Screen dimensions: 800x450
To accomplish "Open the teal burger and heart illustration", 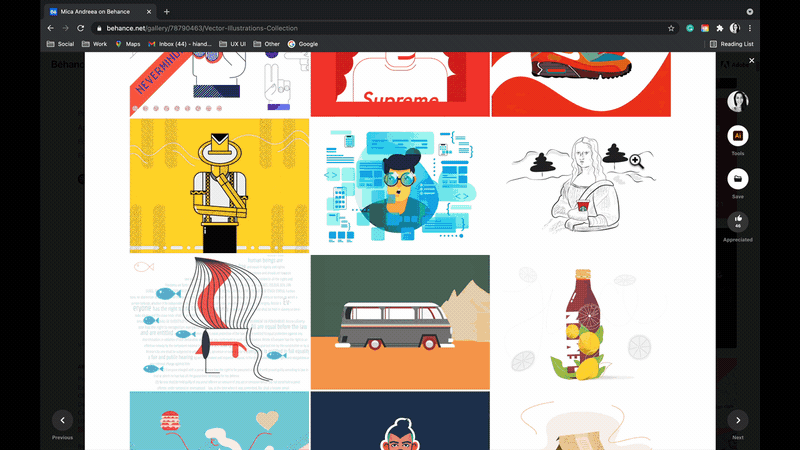I will 219,421.
